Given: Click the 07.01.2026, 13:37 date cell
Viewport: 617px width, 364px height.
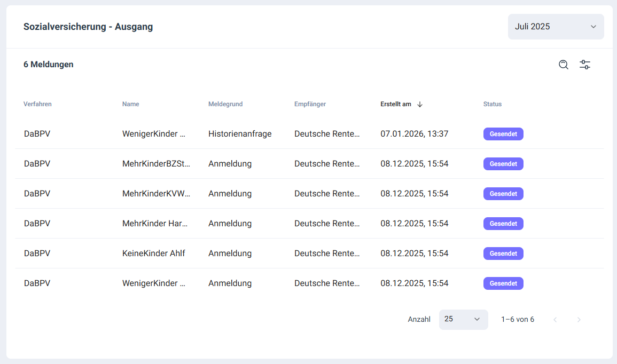Looking at the screenshot, I should coord(414,134).
